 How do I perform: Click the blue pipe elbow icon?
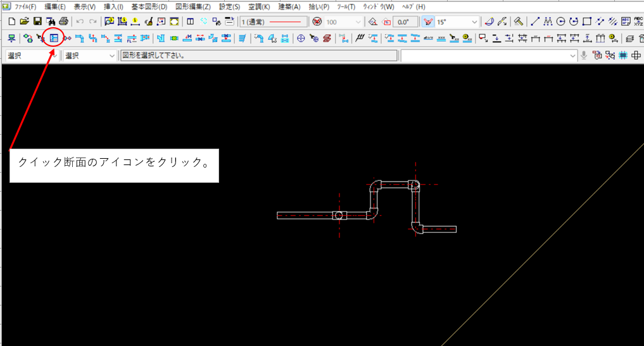pos(80,38)
